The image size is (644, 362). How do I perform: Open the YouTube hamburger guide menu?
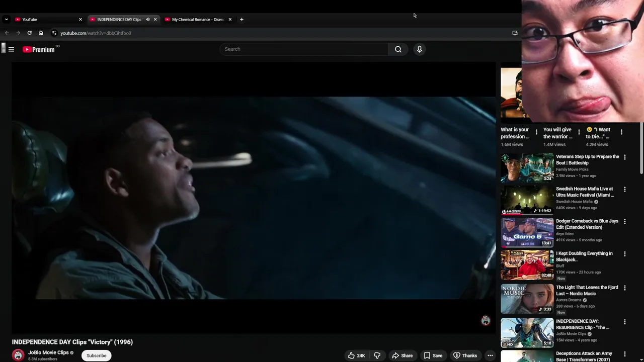(x=11, y=49)
